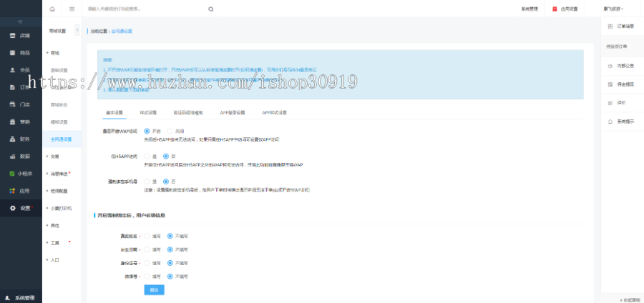Image resolution: width=644 pixels, height=303 pixels.
Task: Click the red 应用设置 icon in header
Action: click(555, 9)
